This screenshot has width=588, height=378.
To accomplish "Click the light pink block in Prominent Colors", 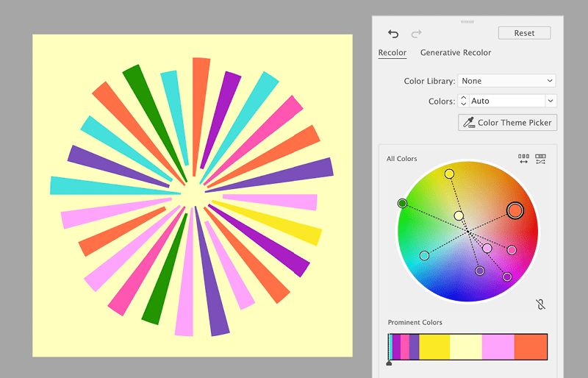I will click(498, 347).
